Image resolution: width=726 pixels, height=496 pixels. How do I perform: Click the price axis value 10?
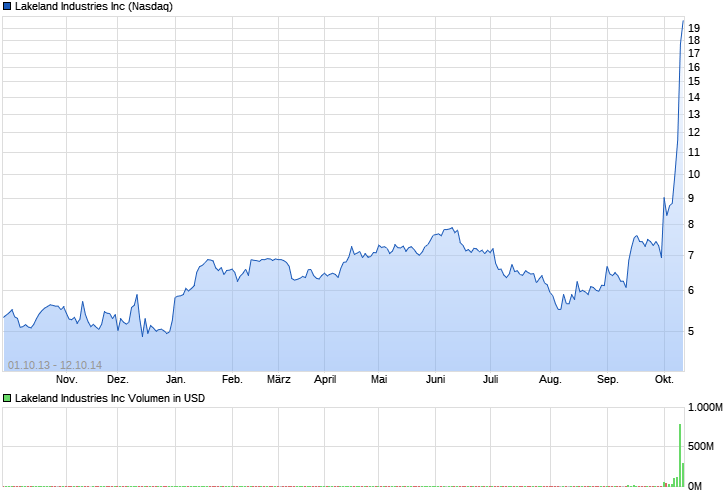coord(694,175)
